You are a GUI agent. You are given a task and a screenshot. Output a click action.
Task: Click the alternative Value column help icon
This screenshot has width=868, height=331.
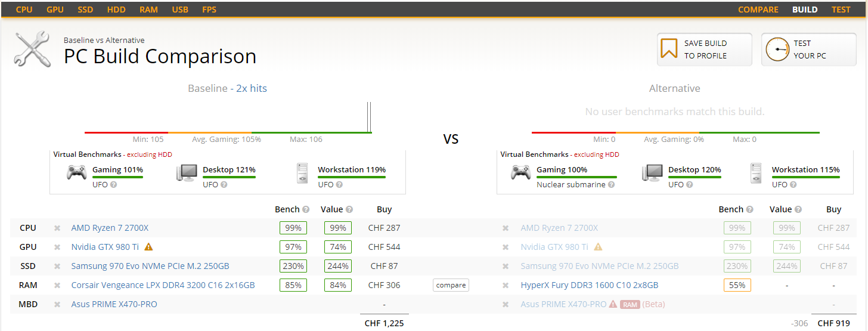(x=798, y=210)
